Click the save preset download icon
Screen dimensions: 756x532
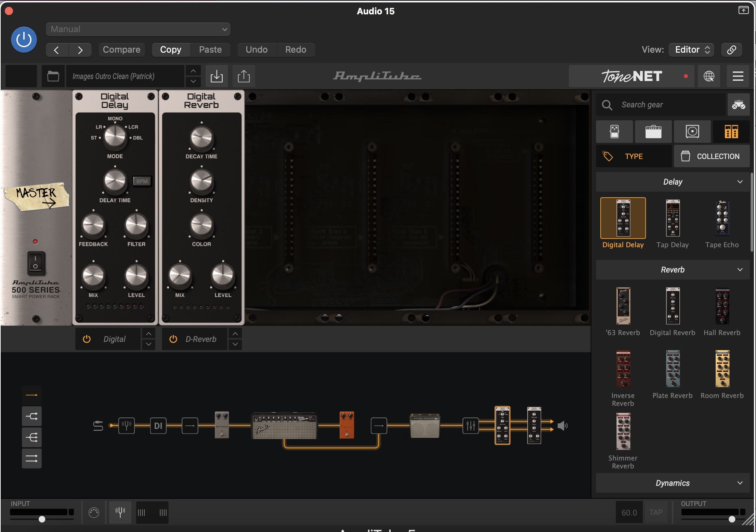click(x=217, y=76)
